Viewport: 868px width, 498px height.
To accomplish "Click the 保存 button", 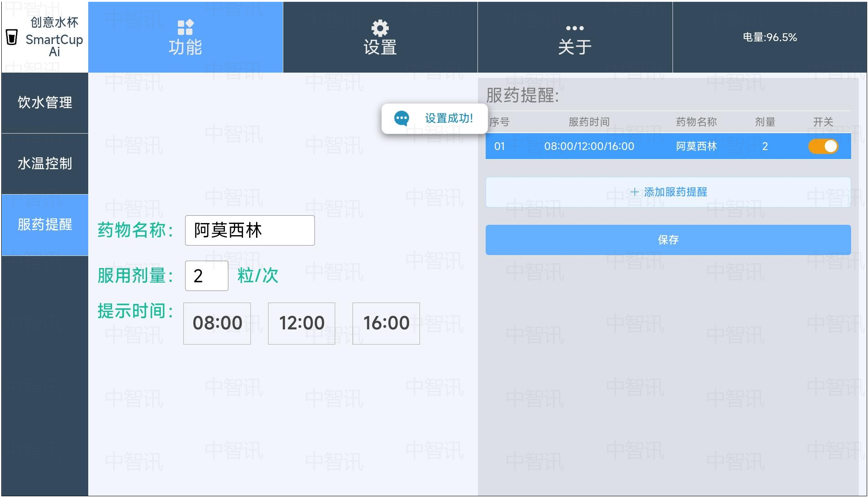I will point(668,240).
